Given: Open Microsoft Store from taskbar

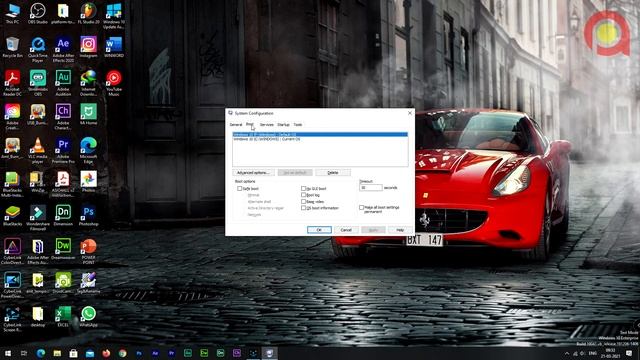Looking at the screenshot, I should [x=73, y=353].
